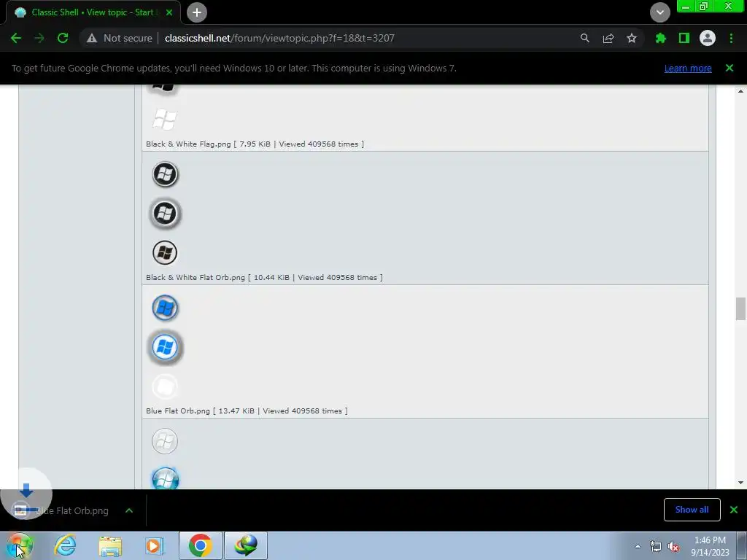Viewport: 747px width, 560px height.
Task: Click the URL classicshell.net address field
Action: [x=279, y=38]
